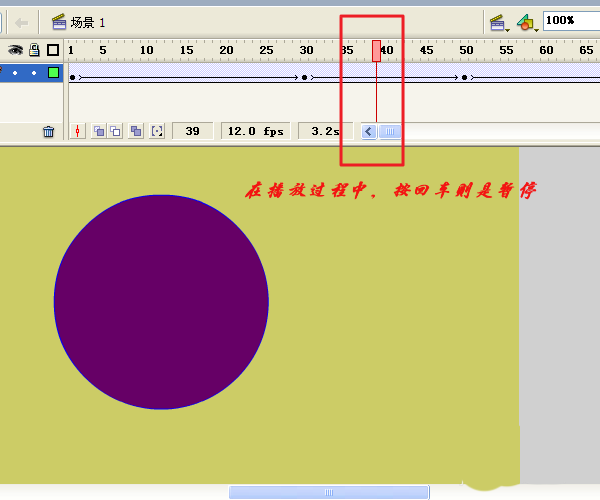The height and width of the screenshot is (500, 600).
Task: Click the 12.0 fps frame rate
Action: tap(256, 131)
